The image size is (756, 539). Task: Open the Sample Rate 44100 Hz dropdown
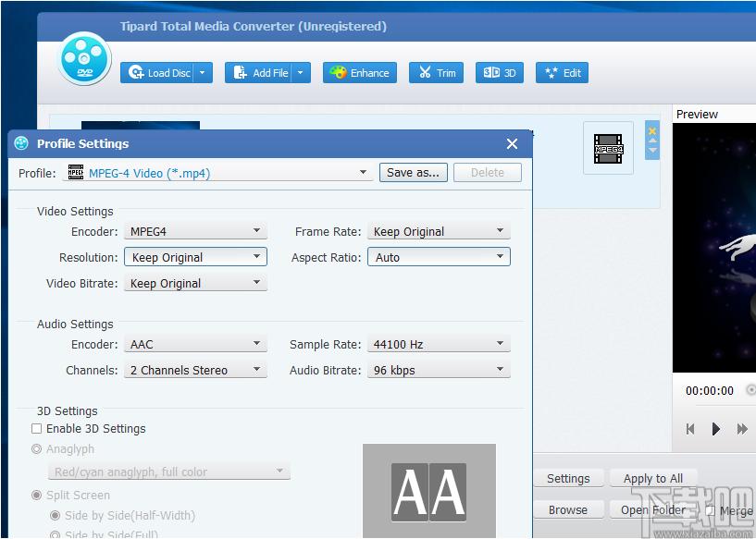(x=439, y=344)
